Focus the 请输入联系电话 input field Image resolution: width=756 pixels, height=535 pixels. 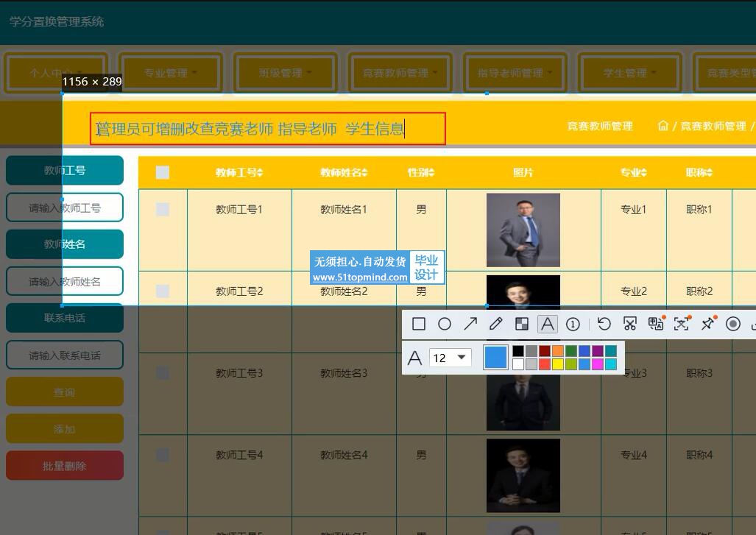65,355
